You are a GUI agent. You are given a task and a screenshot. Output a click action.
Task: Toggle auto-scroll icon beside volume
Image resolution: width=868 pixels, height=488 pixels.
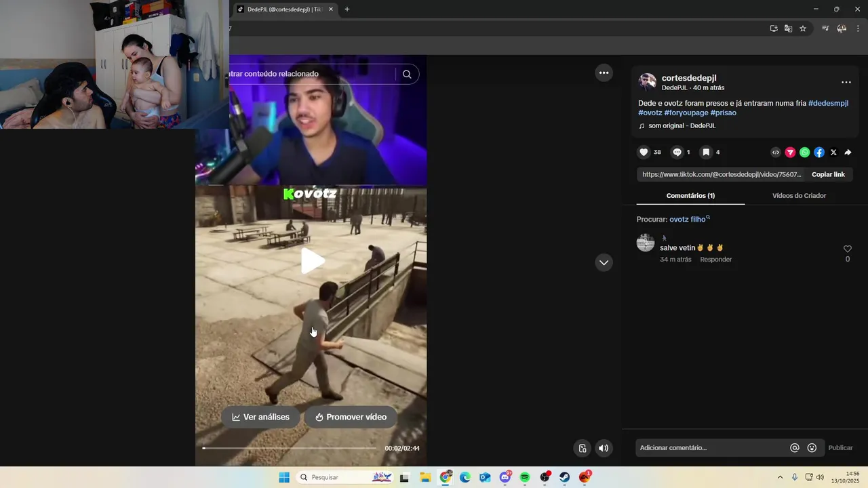[583, 448]
